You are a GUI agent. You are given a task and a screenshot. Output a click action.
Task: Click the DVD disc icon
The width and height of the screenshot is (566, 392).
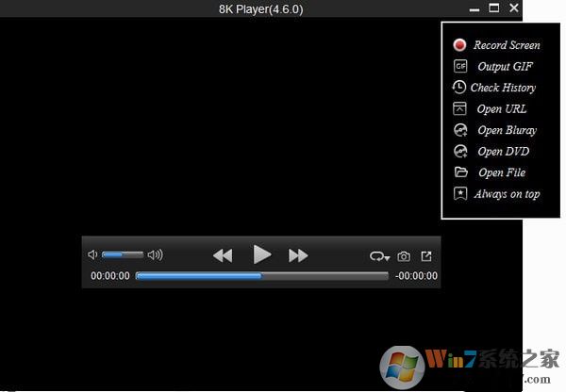tap(460, 151)
